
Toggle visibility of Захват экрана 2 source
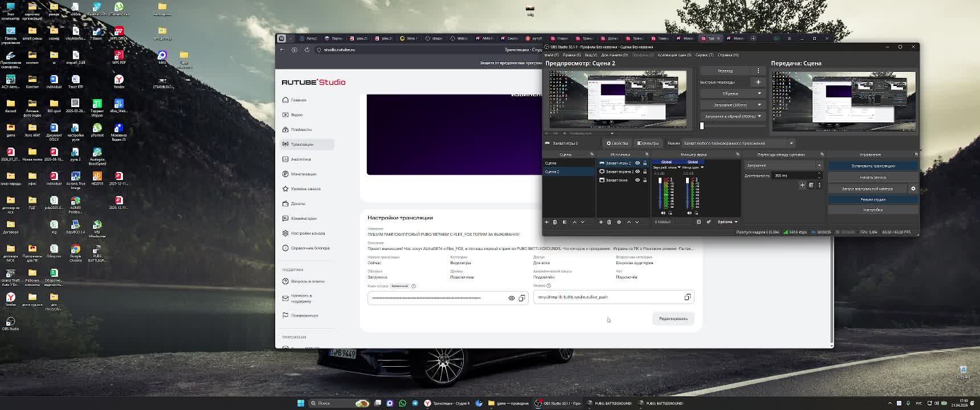[638, 171]
